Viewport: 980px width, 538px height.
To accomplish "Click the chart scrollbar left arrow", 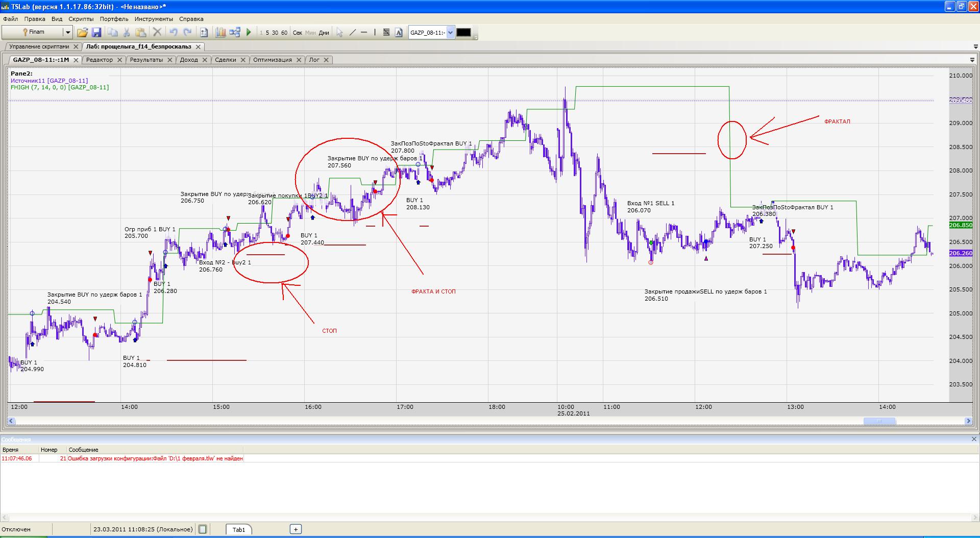I will click(11, 421).
